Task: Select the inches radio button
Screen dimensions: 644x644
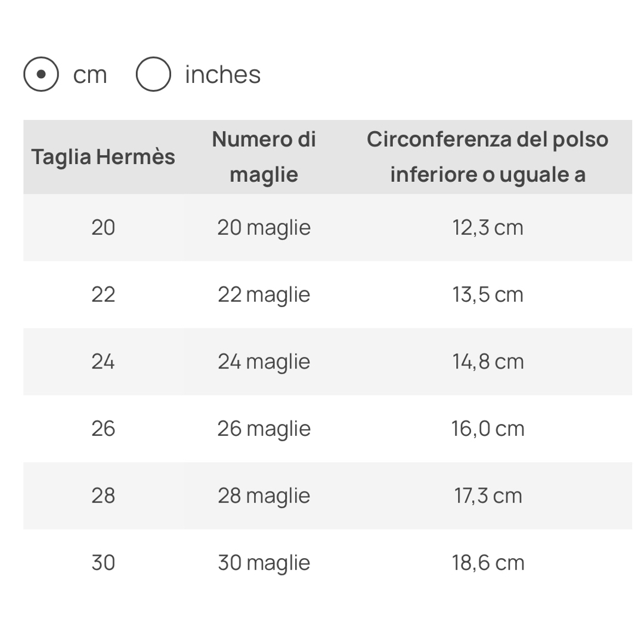Action: pos(153,75)
